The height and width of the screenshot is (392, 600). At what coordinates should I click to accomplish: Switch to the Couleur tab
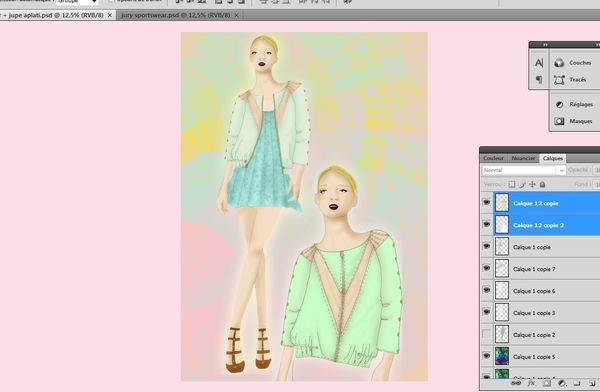493,158
